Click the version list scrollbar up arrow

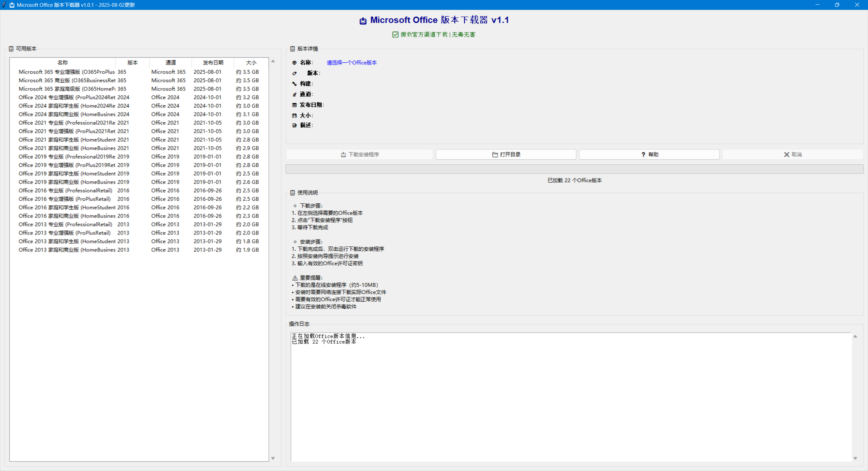click(273, 61)
